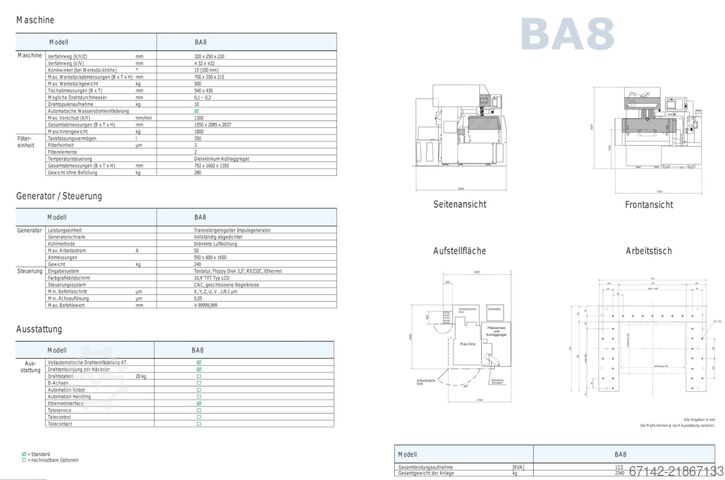Click the 'Drahtspulenaufnahme' row label
The image size is (725, 480).
(70, 104)
